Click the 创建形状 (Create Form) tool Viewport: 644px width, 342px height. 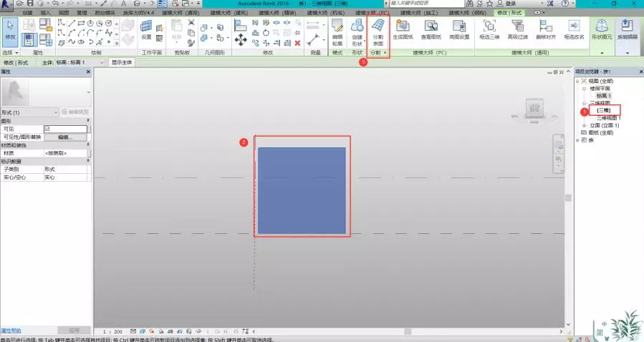pos(357,32)
